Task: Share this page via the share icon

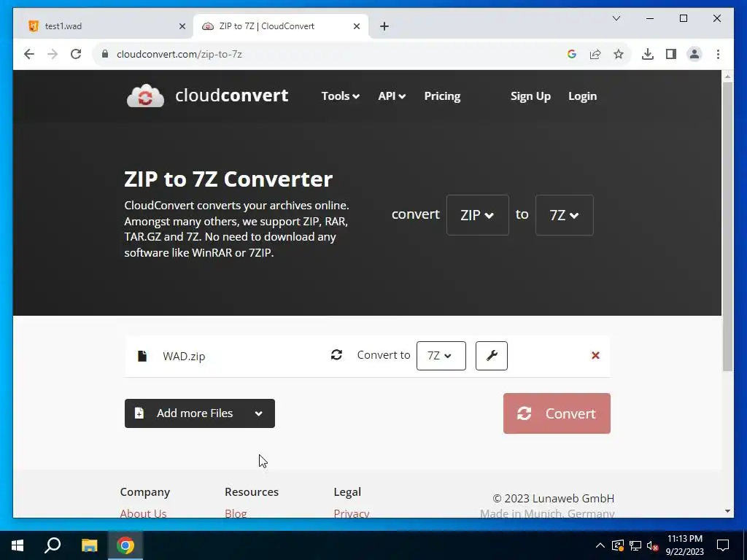Action: coord(595,54)
